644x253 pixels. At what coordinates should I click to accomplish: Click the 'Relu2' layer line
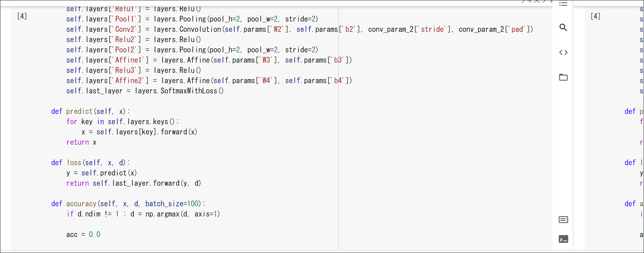(134, 40)
